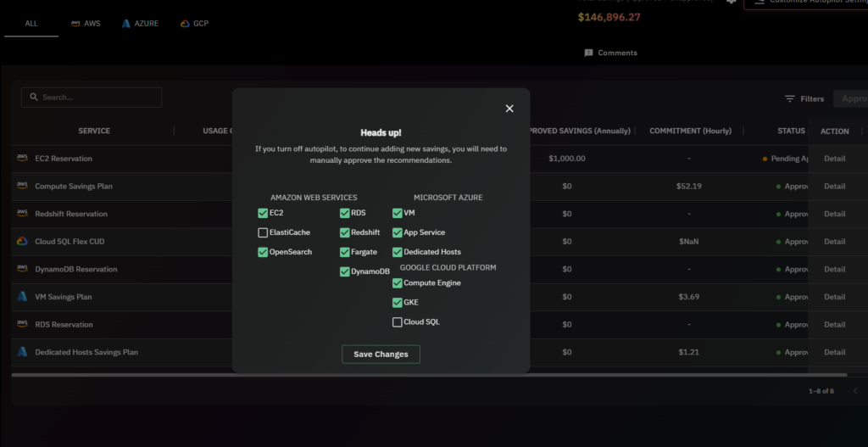868x447 pixels.
Task: Uncheck the DynamoDB checkbox
Action: (x=345, y=271)
